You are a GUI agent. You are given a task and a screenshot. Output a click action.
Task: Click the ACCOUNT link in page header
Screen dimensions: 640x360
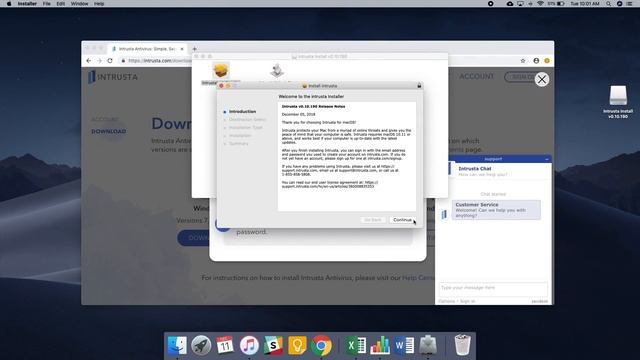(476, 76)
